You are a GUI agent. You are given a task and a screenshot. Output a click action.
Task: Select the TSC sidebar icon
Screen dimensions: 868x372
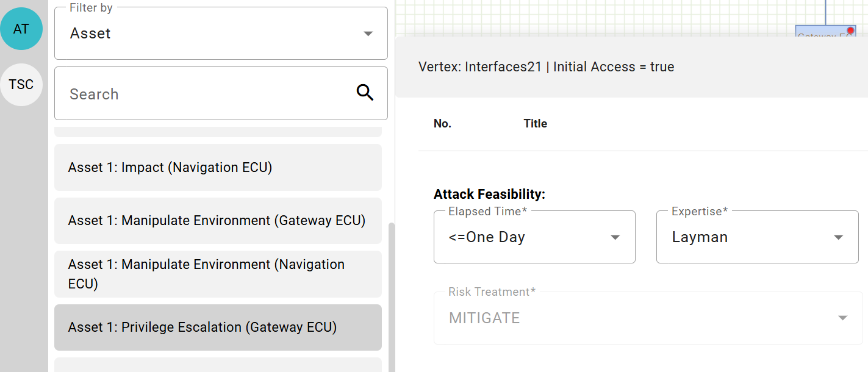coord(21,84)
